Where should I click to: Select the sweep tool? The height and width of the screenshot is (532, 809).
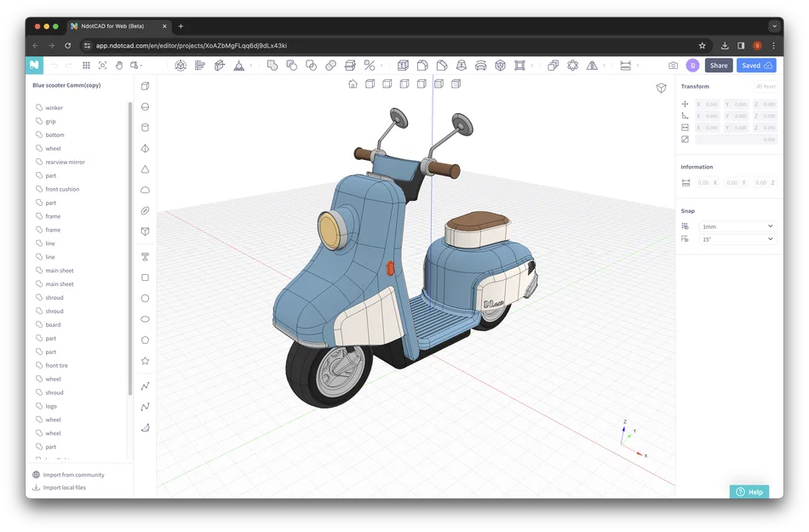click(x=481, y=66)
